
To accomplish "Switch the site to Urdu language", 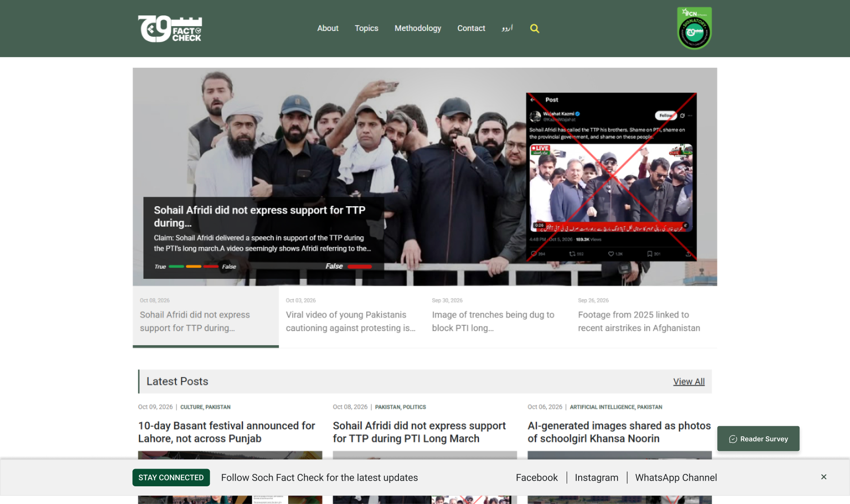I will (x=507, y=28).
